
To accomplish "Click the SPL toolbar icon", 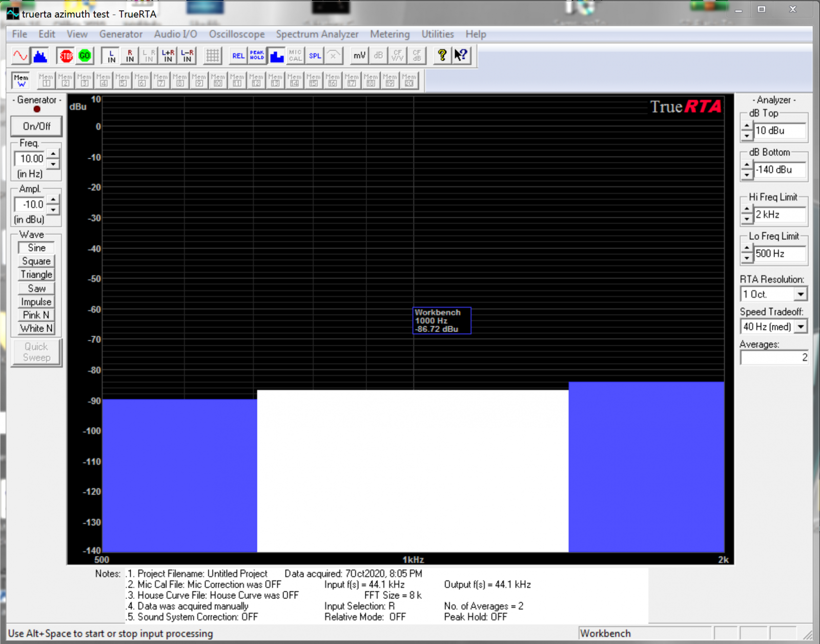I will point(315,56).
